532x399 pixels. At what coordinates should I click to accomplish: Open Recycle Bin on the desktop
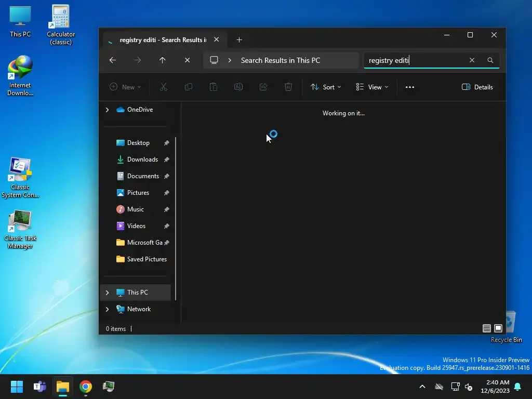tap(507, 327)
